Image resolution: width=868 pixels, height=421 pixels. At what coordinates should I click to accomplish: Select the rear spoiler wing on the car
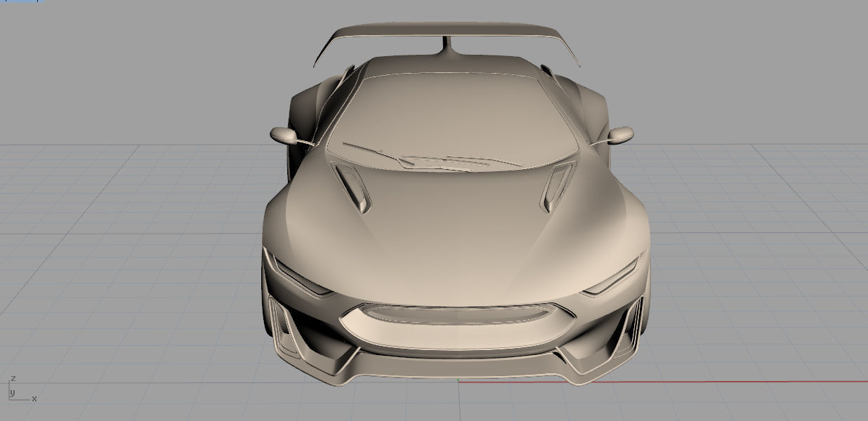click(447, 31)
